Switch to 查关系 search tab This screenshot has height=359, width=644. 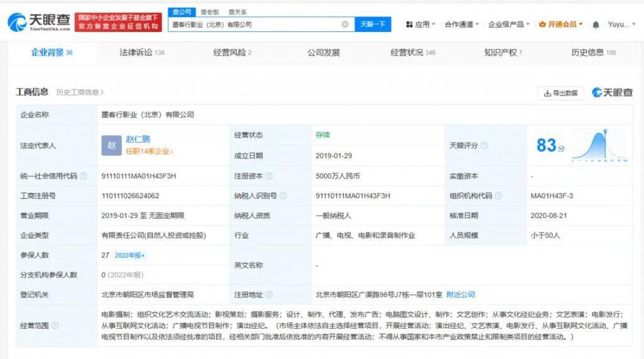237,12
